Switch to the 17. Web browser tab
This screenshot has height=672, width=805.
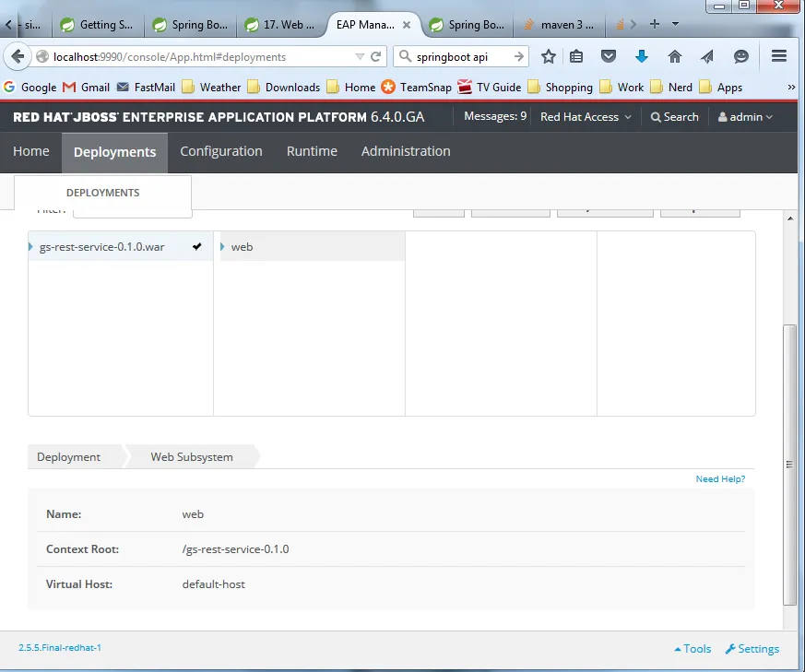(x=282, y=25)
